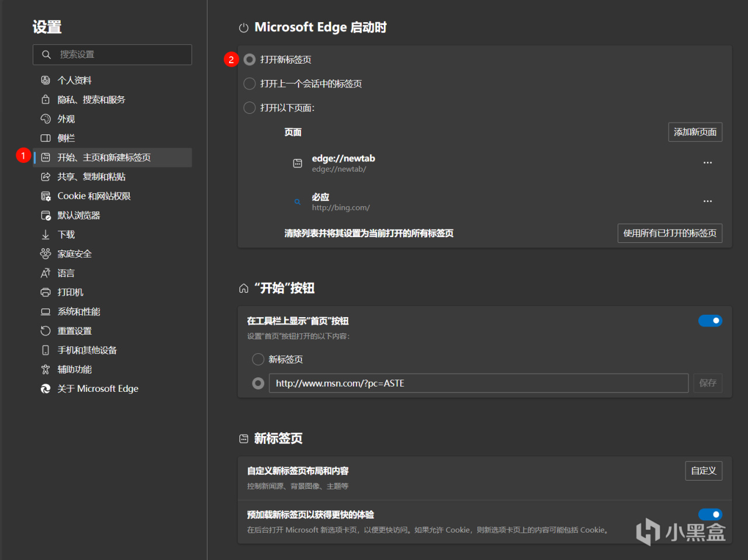
Task: Click the tab icon beside 新标签页 heading
Action: 244,439
